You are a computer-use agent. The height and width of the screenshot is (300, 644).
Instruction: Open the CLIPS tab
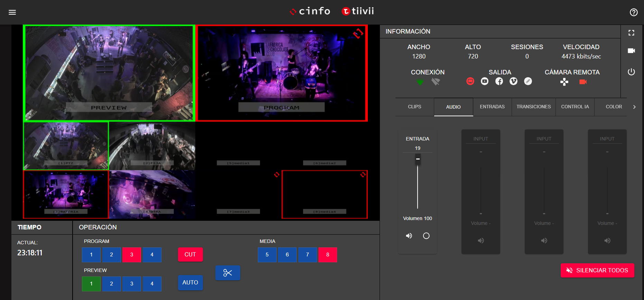click(x=414, y=107)
